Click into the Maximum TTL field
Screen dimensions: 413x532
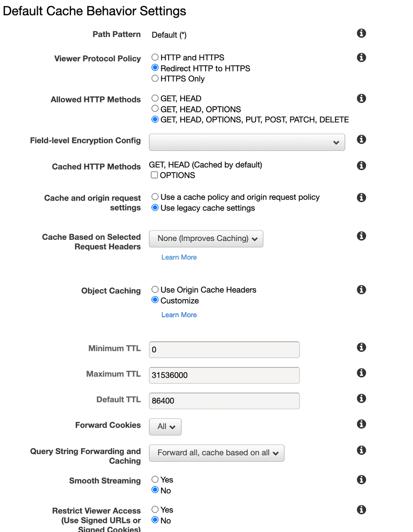coord(224,375)
